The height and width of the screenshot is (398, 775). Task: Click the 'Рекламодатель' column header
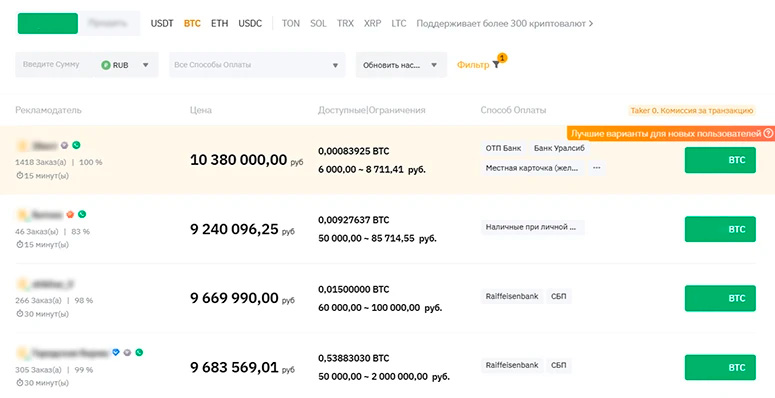click(48, 110)
